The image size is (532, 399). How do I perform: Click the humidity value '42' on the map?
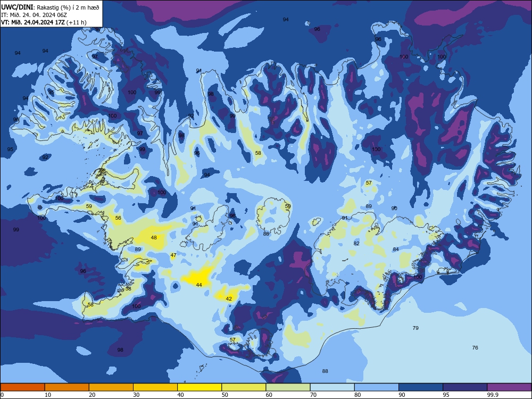point(229,299)
